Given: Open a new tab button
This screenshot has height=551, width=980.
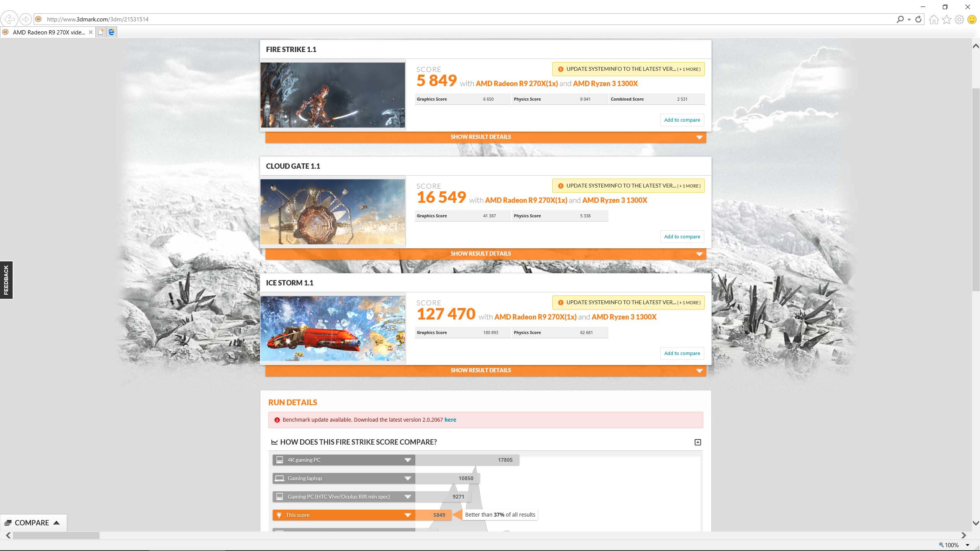Looking at the screenshot, I should click(x=101, y=32).
